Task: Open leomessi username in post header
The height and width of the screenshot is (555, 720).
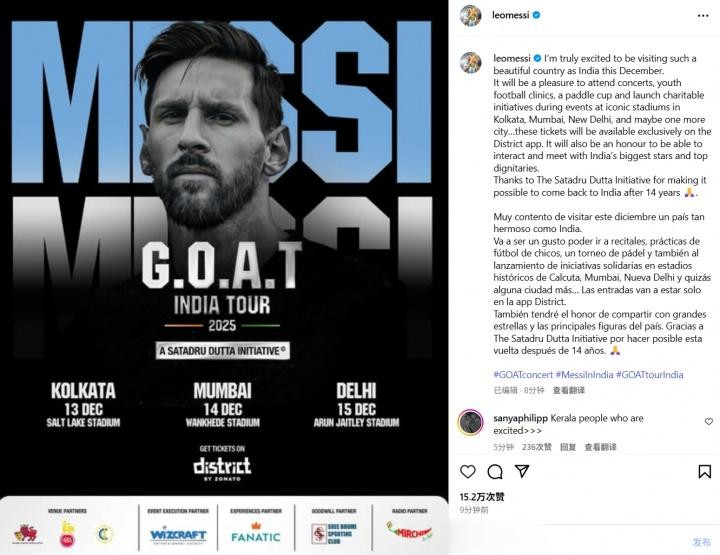Action: 510,17
